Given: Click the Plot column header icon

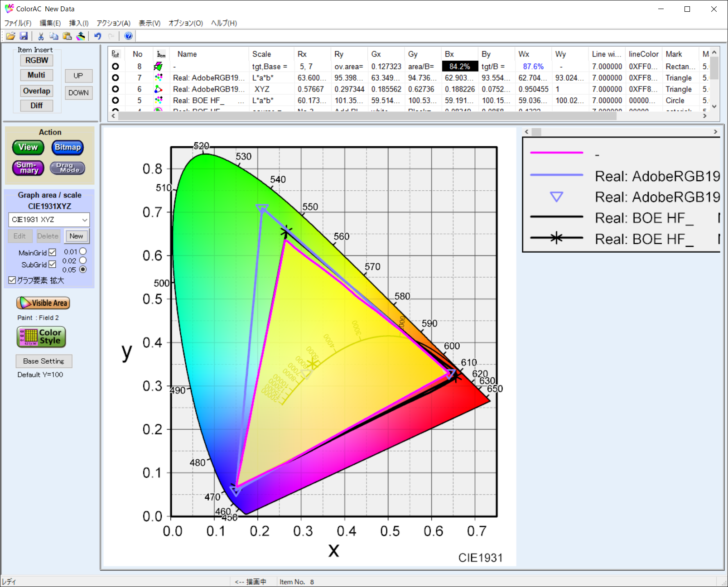Looking at the screenshot, I should 116,54.
